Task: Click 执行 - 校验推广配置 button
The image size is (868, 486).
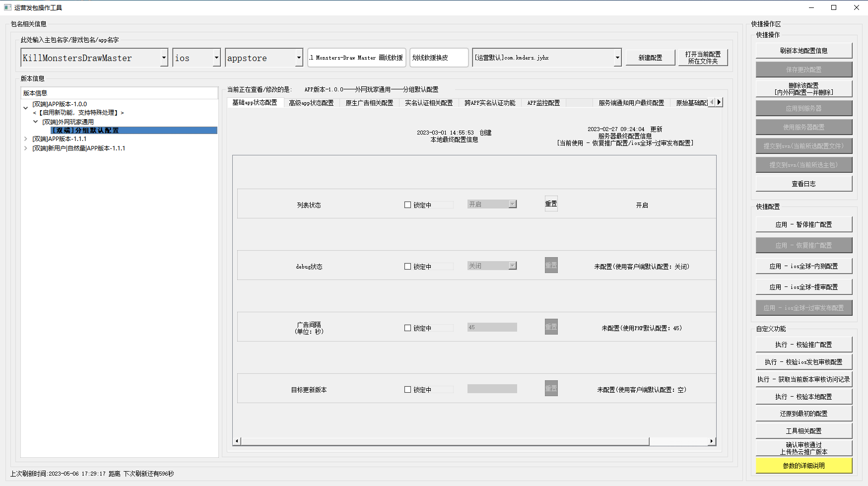Action: (x=803, y=345)
